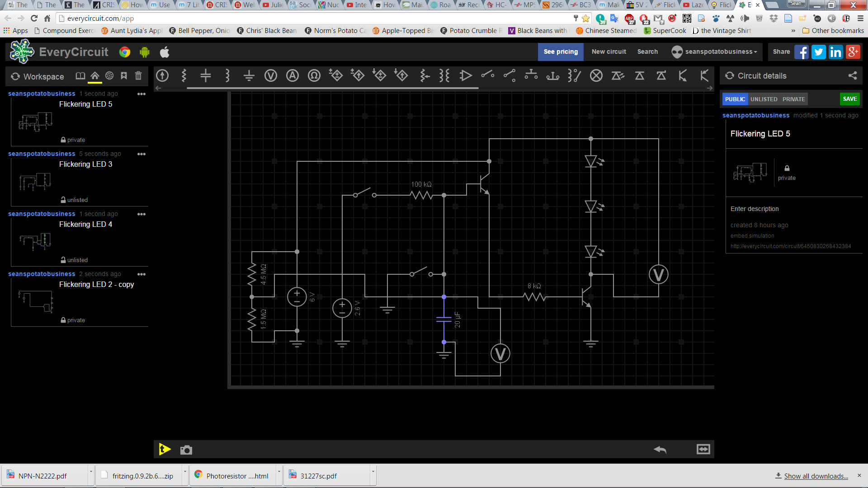This screenshot has height=488, width=868.
Task: Pick the ground symbol component
Action: 249,75
